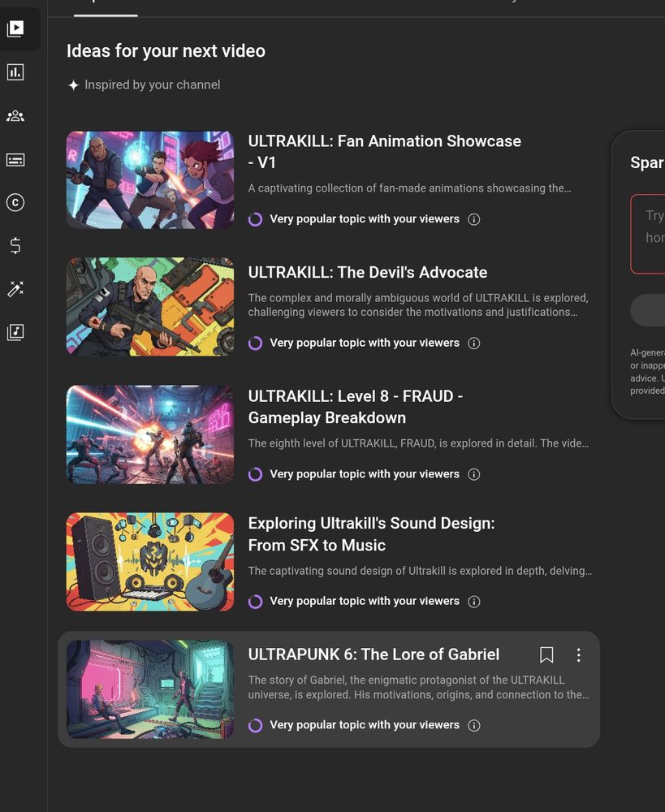Click popularity ring icon for Lore of Gabriel

[255, 725]
